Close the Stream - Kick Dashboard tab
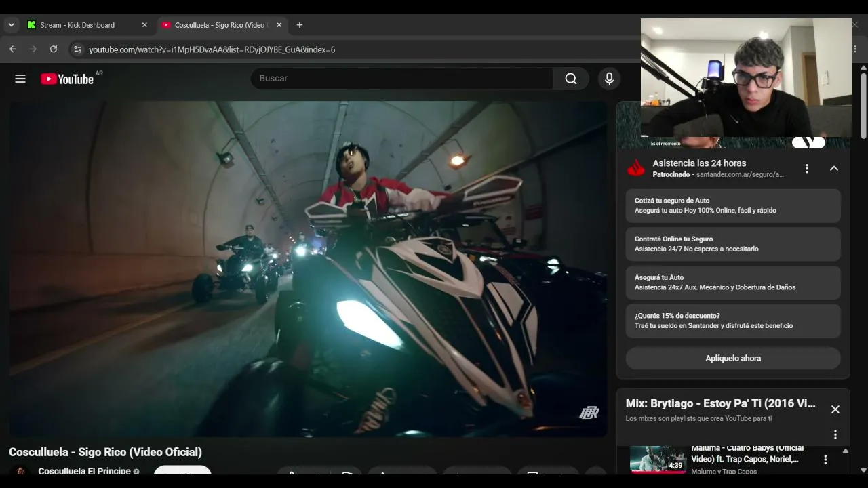Viewport: 868px width, 488px height. pyautogui.click(x=144, y=25)
